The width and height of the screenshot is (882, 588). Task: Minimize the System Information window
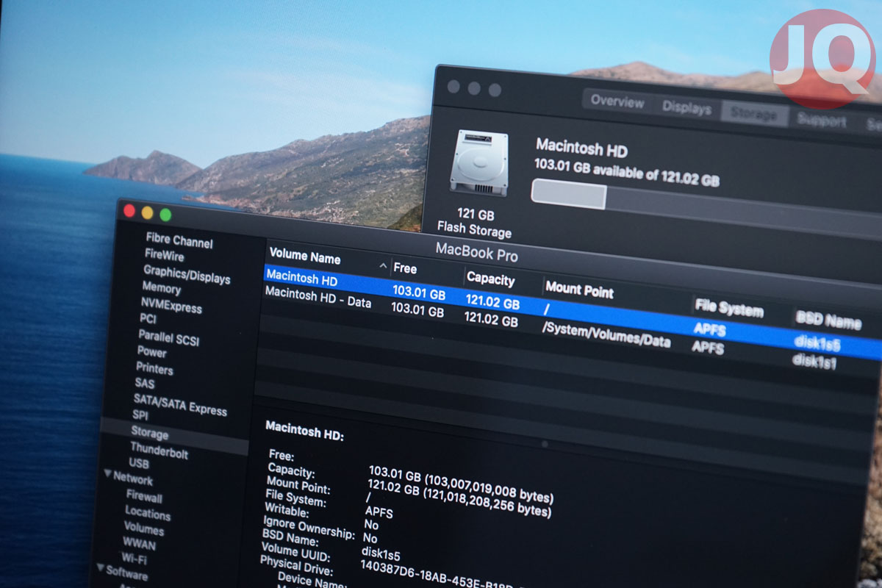pos(147,212)
